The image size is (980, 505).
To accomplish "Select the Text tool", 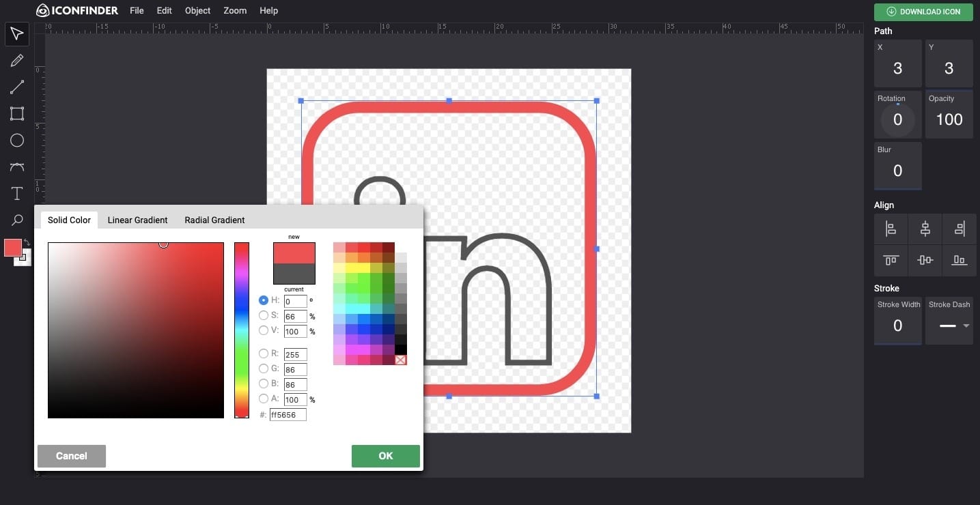I will [17, 194].
